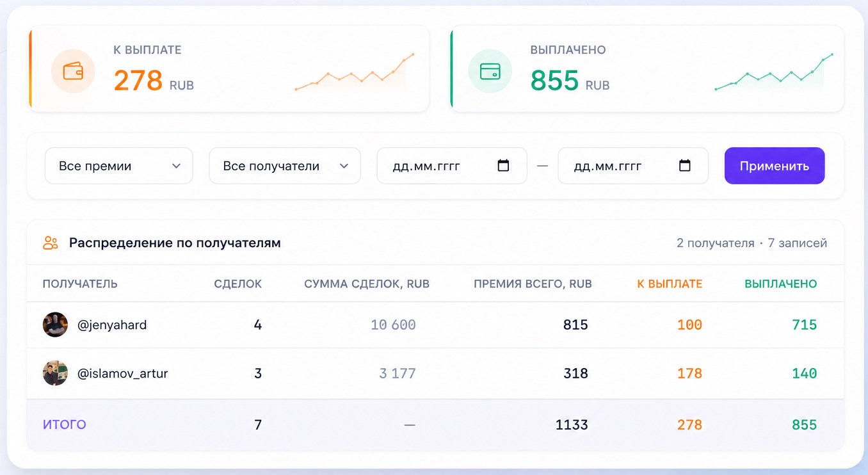
Task: Click deals count 3 for @islamov_artur
Action: tap(258, 373)
